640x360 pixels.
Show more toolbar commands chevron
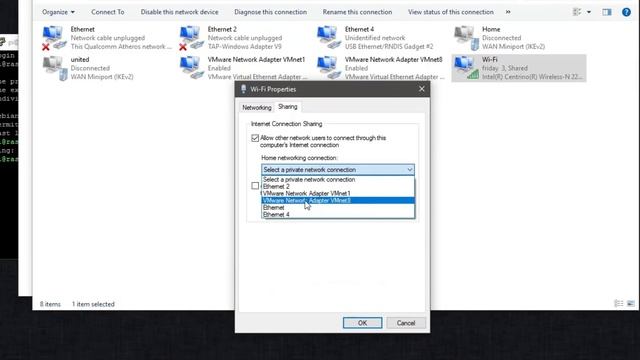coord(508,12)
